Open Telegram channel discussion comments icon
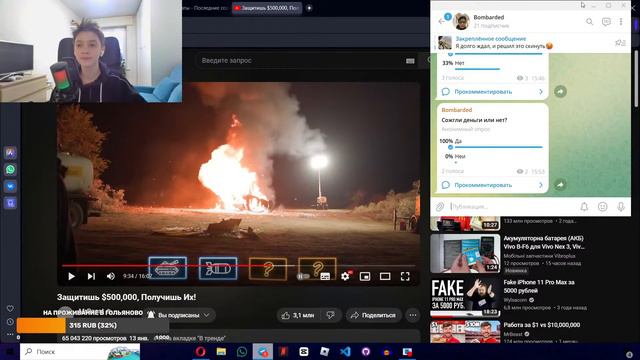This screenshot has height=360, width=640. pos(606,22)
